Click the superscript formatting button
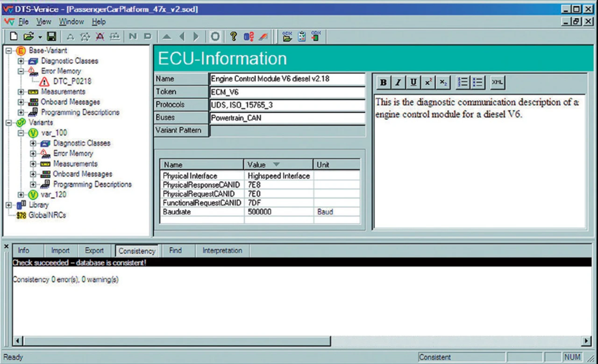The height and width of the screenshot is (364, 598). pyautogui.click(x=427, y=83)
